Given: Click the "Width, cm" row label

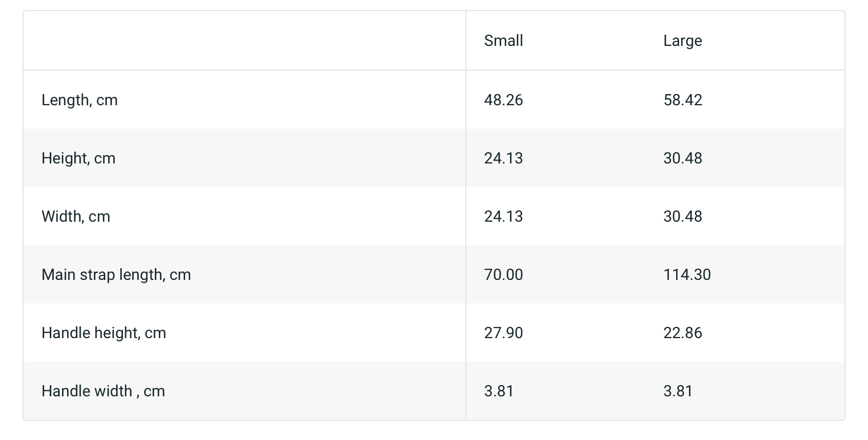Looking at the screenshot, I should 76,217.
